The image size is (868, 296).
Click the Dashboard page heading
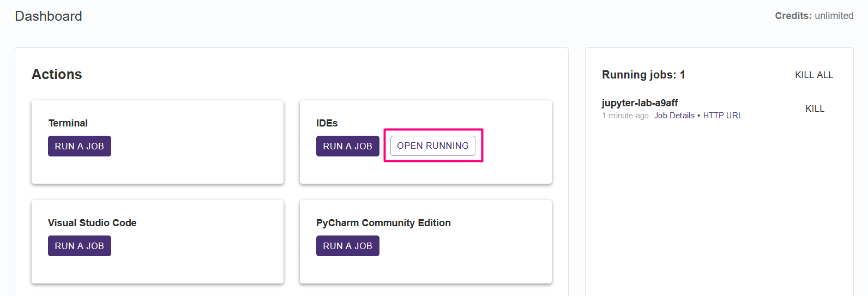tap(49, 16)
